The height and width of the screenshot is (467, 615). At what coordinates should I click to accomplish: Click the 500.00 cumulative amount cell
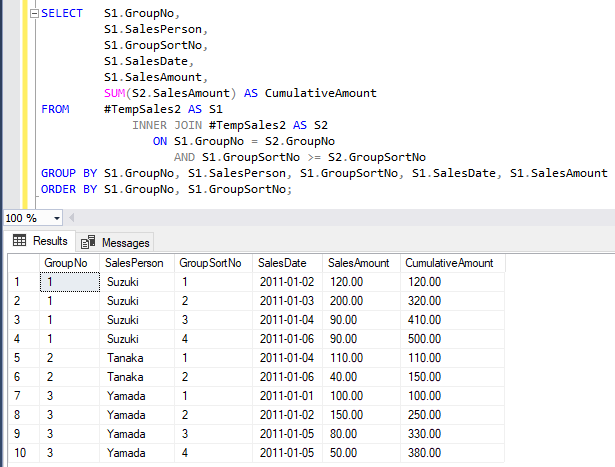[x=426, y=339]
